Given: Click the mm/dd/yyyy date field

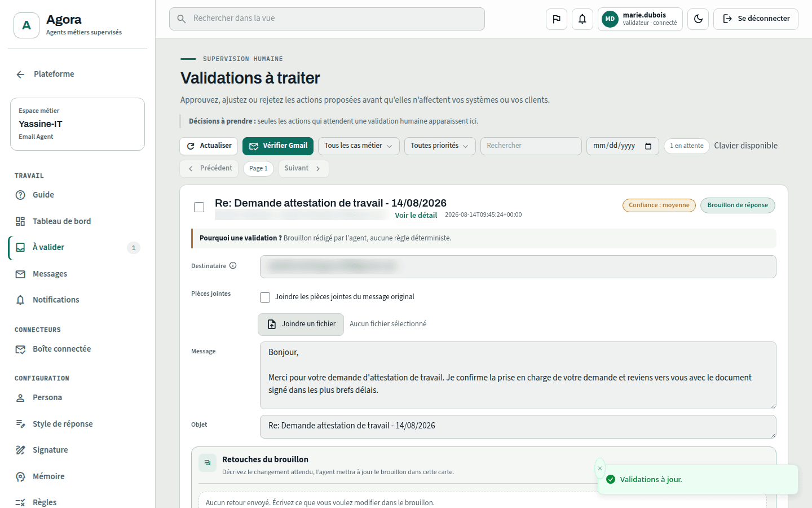Looking at the screenshot, I should [x=623, y=146].
